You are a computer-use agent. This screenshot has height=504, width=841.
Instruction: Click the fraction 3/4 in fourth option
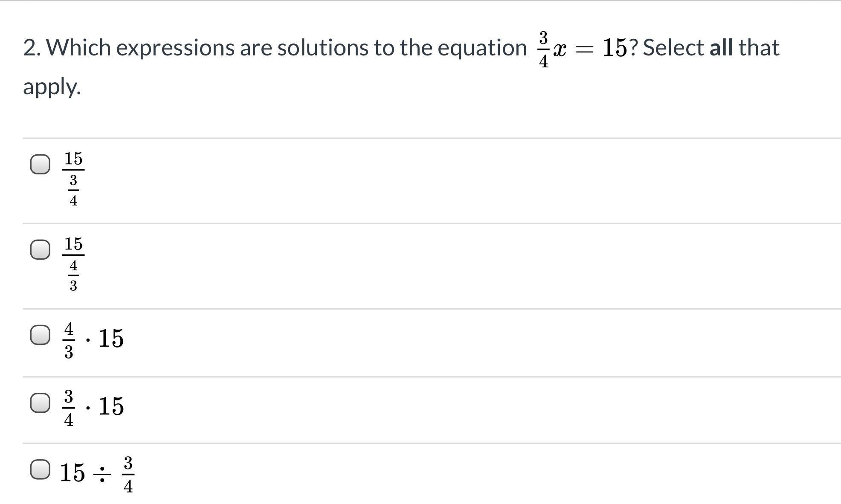69,408
